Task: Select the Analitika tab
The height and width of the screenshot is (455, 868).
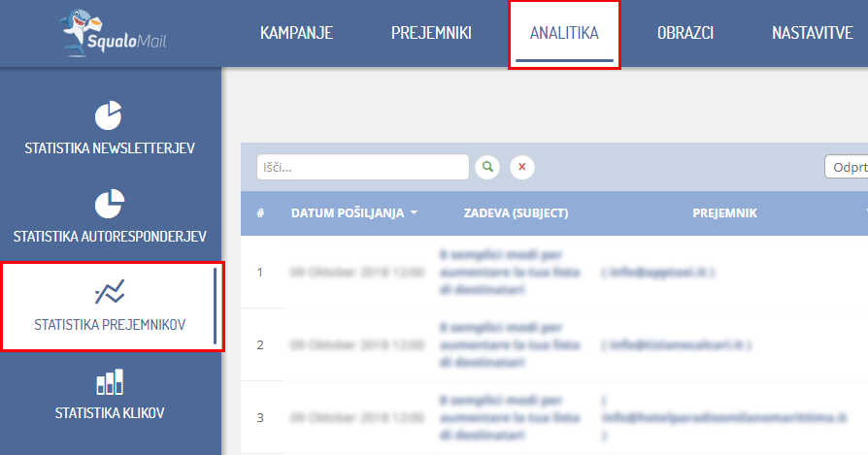Action: [x=564, y=34]
